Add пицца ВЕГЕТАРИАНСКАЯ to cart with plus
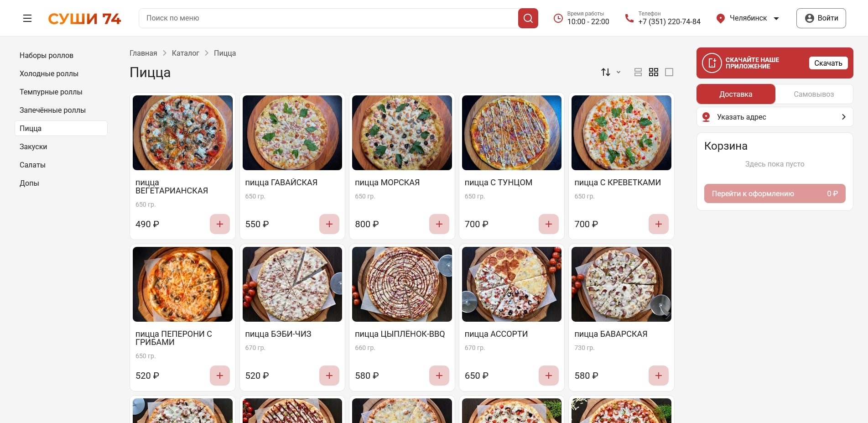Screen dimensions: 868x423 pyautogui.click(x=219, y=224)
